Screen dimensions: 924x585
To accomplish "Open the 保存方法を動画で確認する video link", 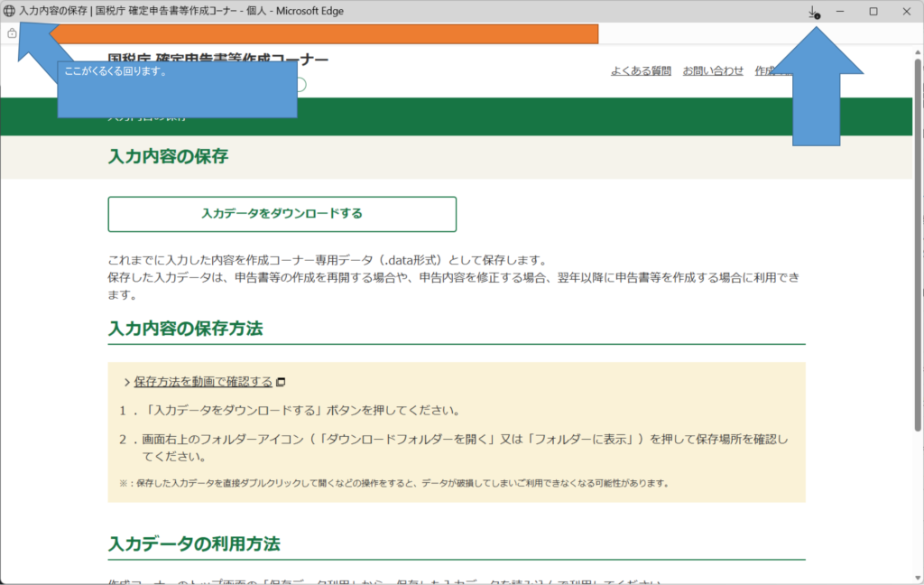I will (203, 382).
